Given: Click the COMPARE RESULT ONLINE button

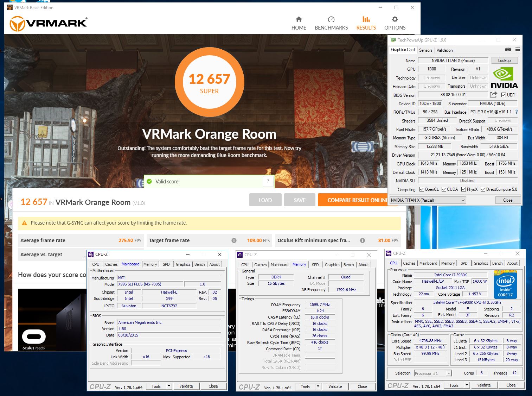Looking at the screenshot, I should coord(358,200).
